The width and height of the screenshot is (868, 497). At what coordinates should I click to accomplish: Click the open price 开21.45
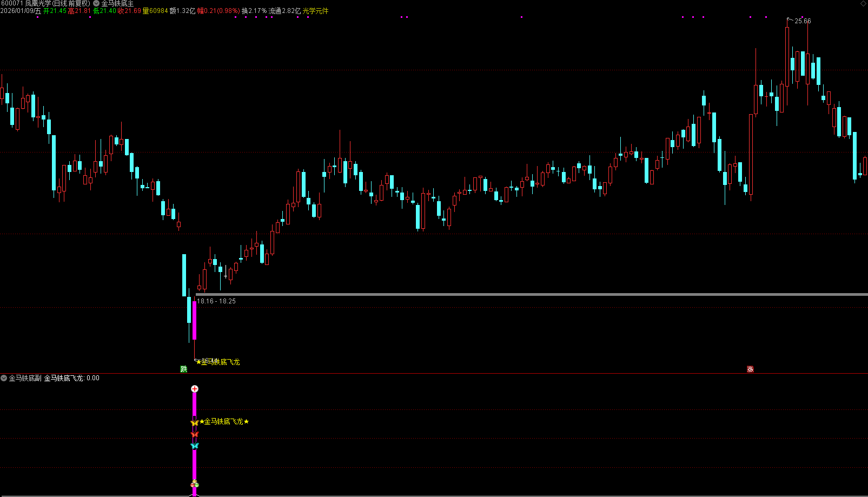tap(55, 11)
